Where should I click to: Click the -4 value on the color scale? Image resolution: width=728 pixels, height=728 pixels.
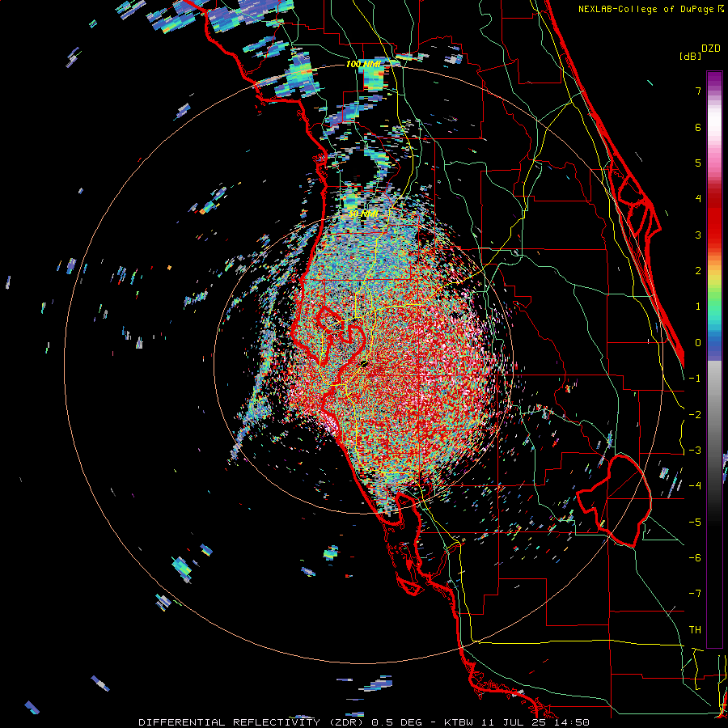tap(695, 486)
